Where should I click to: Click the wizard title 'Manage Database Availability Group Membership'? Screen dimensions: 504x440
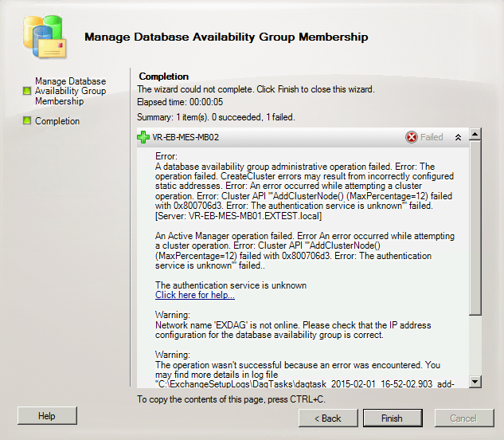[x=226, y=37]
